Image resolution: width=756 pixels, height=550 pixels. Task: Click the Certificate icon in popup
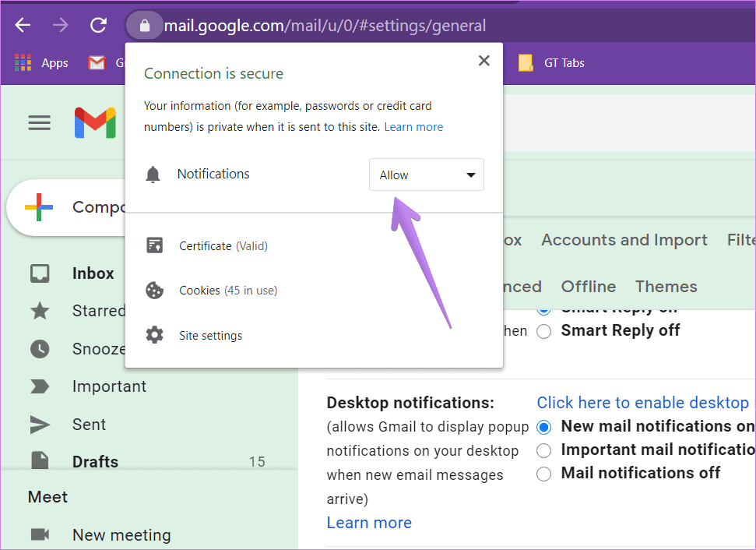click(x=155, y=245)
